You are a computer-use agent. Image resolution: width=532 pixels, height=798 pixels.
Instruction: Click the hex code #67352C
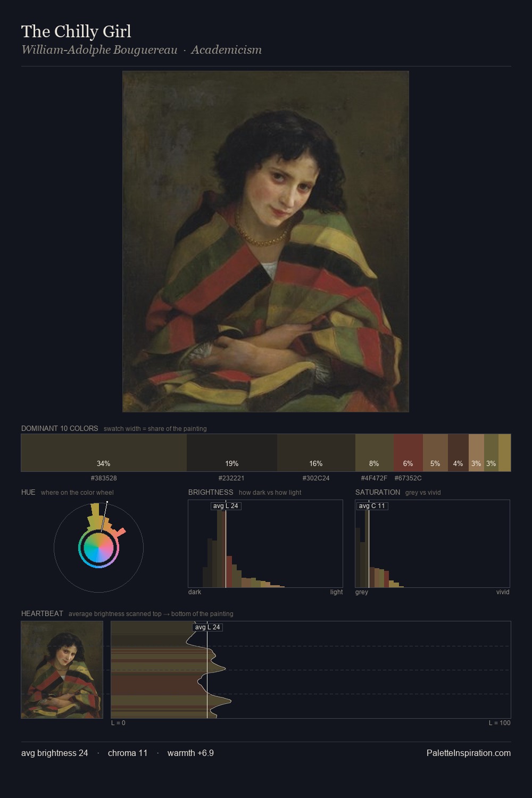click(408, 478)
